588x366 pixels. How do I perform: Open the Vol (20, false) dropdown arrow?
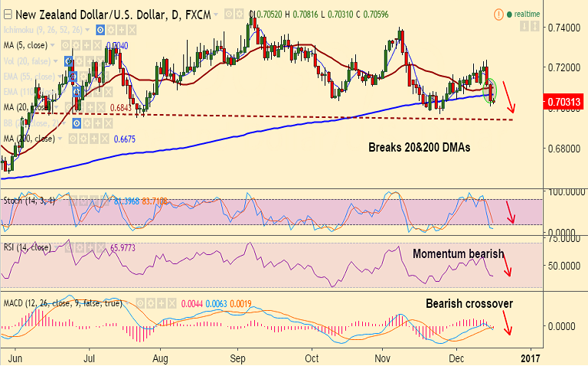pyautogui.click(x=56, y=61)
